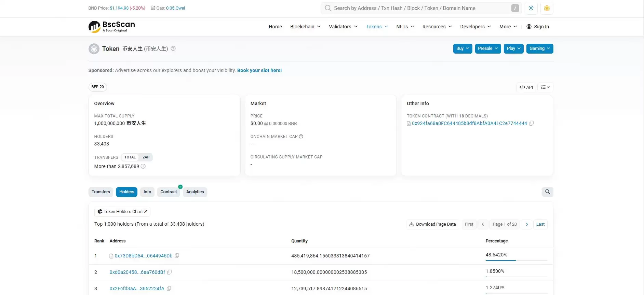Follow the Book your slot here link

[x=259, y=70]
